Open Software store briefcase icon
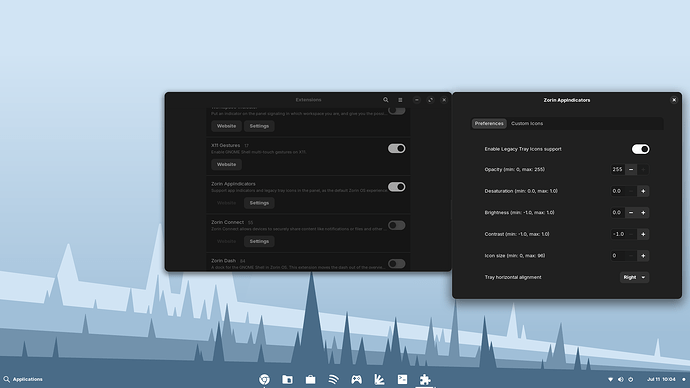Image resolution: width=690 pixels, height=388 pixels. tap(310, 379)
